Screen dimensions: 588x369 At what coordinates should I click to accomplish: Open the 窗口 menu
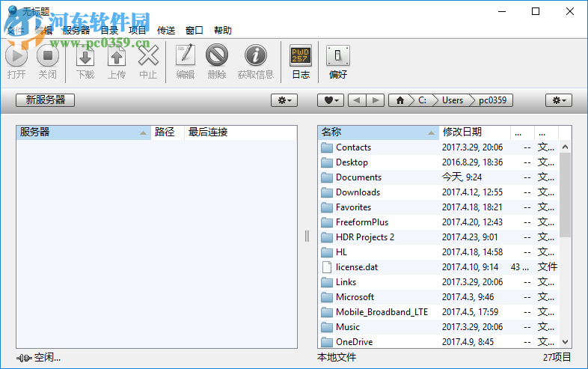pyautogui.click(x=195, y=31)
